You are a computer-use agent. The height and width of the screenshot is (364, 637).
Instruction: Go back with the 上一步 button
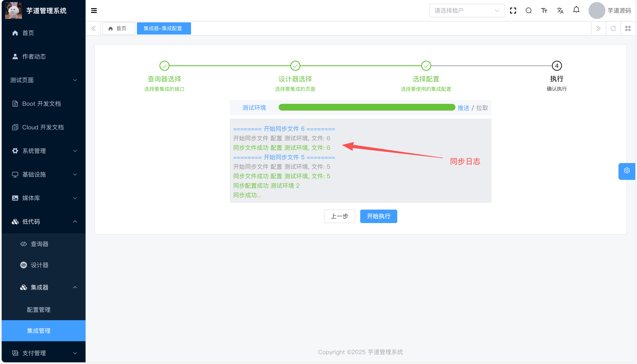(339, 216)
